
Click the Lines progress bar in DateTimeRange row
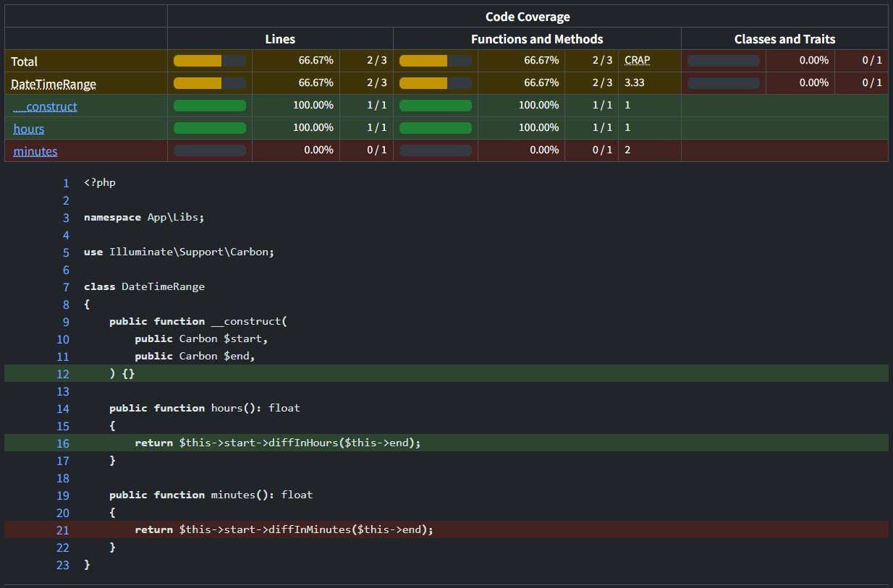(210, 83)
